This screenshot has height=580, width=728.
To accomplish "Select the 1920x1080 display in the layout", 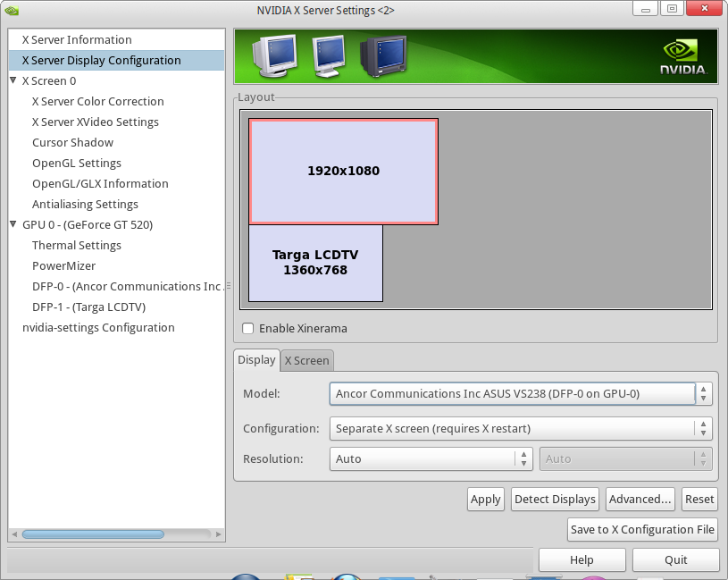I will coord(343,171).
